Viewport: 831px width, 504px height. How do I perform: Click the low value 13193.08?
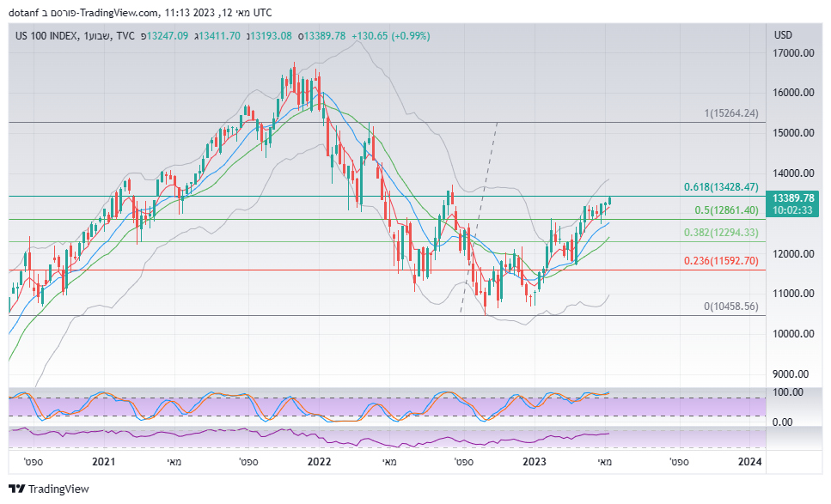(271, 36)
